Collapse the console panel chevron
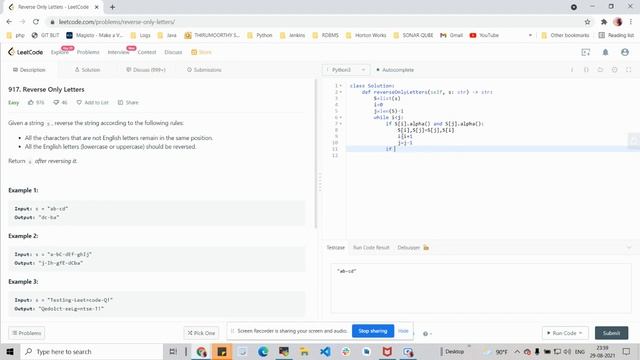 [x=629, y=247]
